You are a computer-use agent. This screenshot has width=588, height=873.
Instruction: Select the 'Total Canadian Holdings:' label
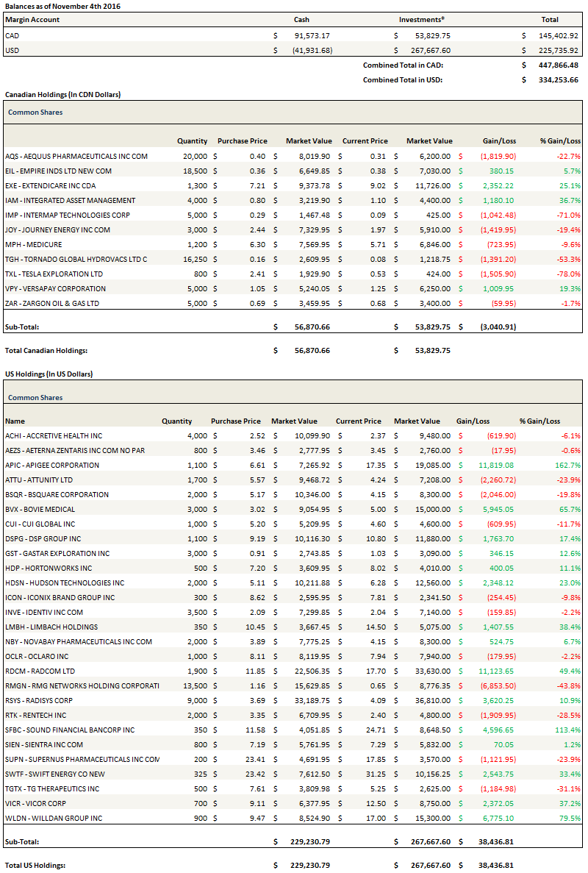click(x=46, y=351)
